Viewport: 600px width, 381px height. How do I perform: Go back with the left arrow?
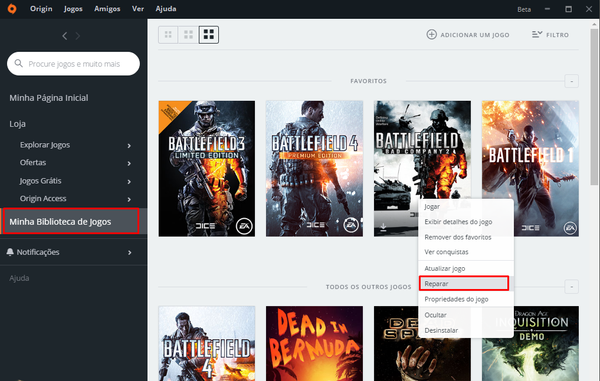(65, 36)
